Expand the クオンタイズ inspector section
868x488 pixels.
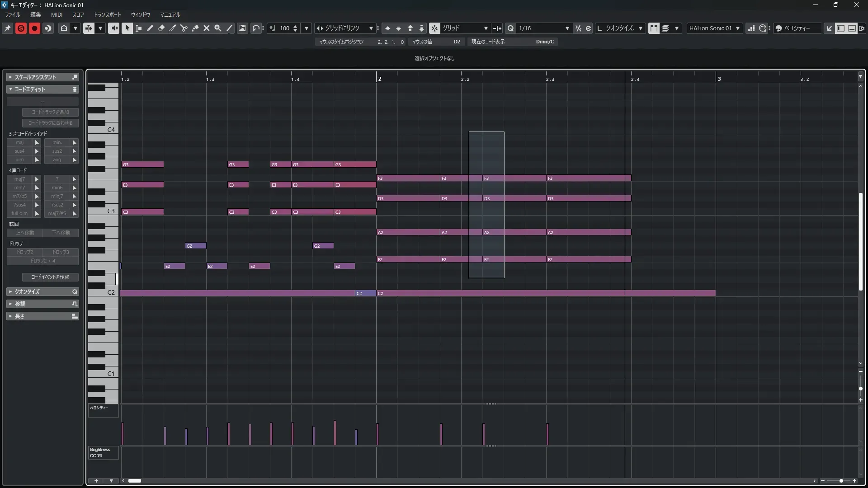click(x=27, y=291)
